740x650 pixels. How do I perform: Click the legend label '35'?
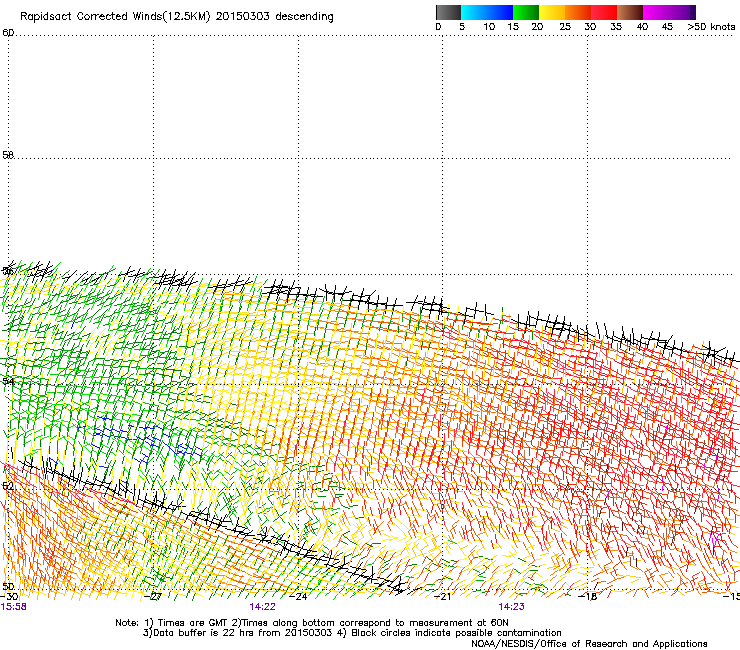616,27
